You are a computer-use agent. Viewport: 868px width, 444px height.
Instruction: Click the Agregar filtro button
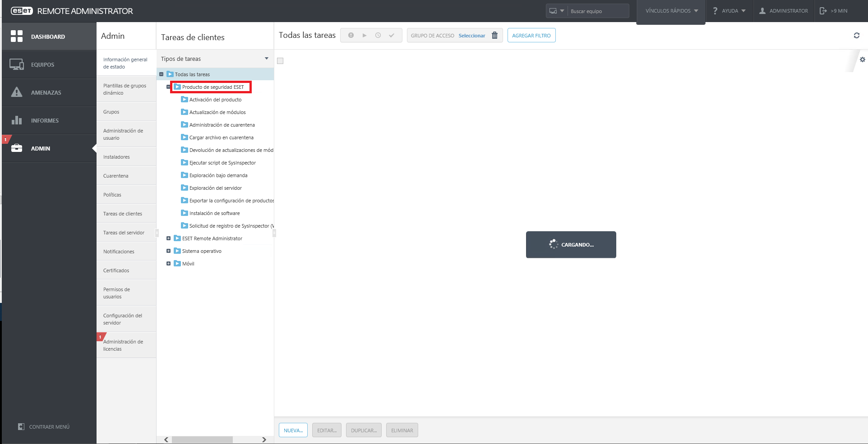(x=531, y=35)
